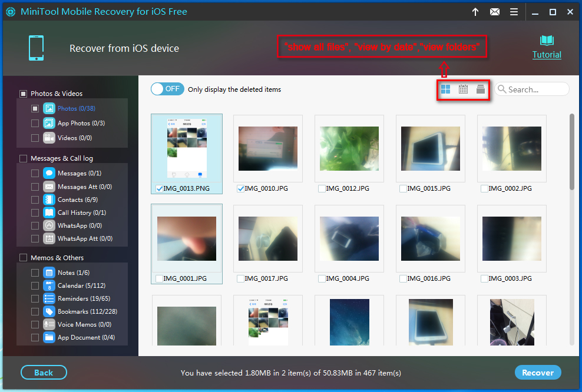This screenshot has height=392, width=582.
Task: Check the Memos & Others group checkbox
Action: click(23, 258)
